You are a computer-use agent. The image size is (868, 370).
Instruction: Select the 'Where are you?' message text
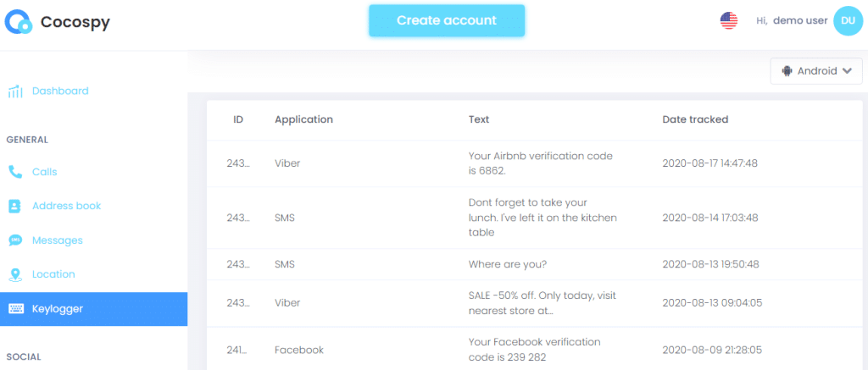pyautogui.click(x=508, y=264)
